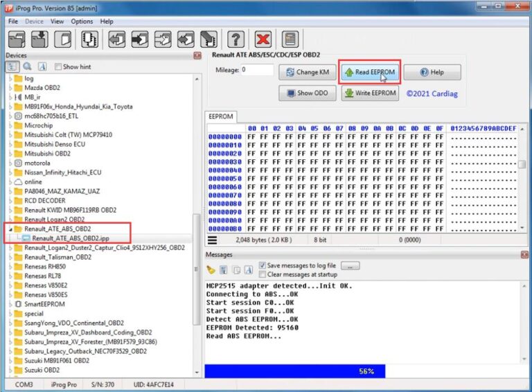
Task: Close the Messages panel with red icon
Action: [x=524, y=254]
